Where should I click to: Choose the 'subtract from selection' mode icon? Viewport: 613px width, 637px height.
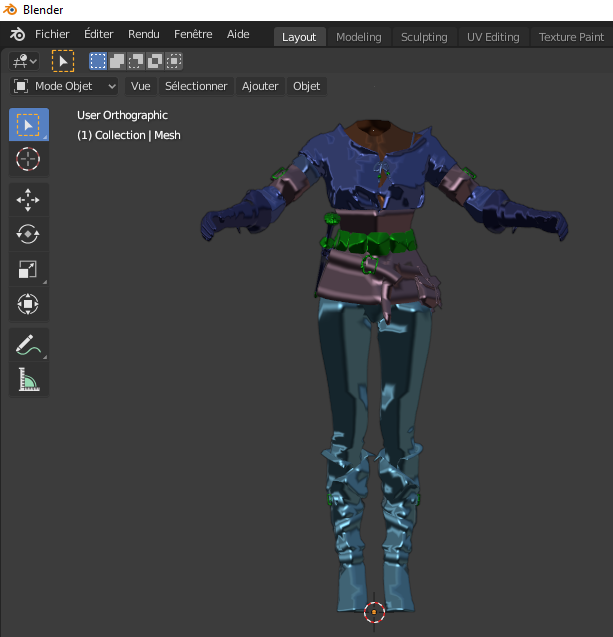pos(136,61)
